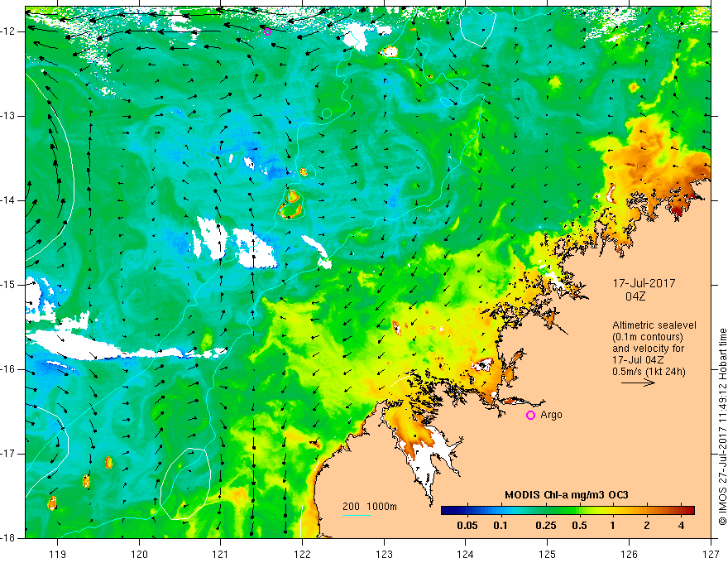This screenshot has height=563, width=728.
Task: Click the time label '04Z' under the date
Action: click(635, 296)
